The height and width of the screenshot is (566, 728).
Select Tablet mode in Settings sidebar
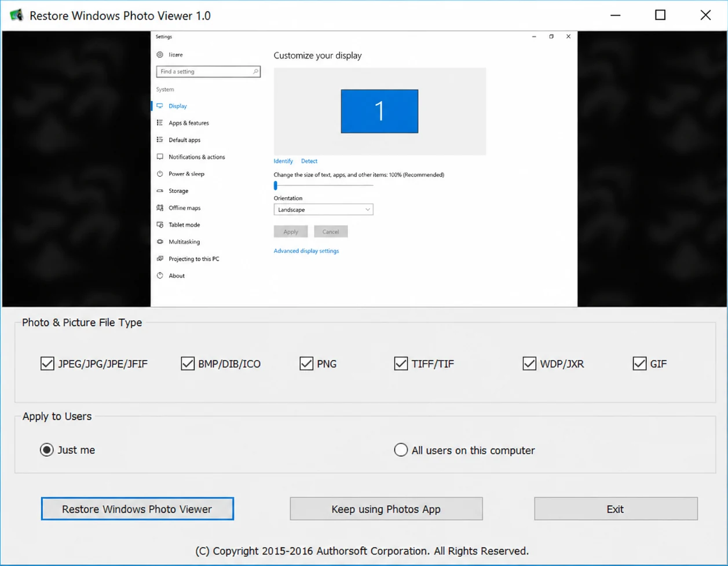(x=184, y=225)
